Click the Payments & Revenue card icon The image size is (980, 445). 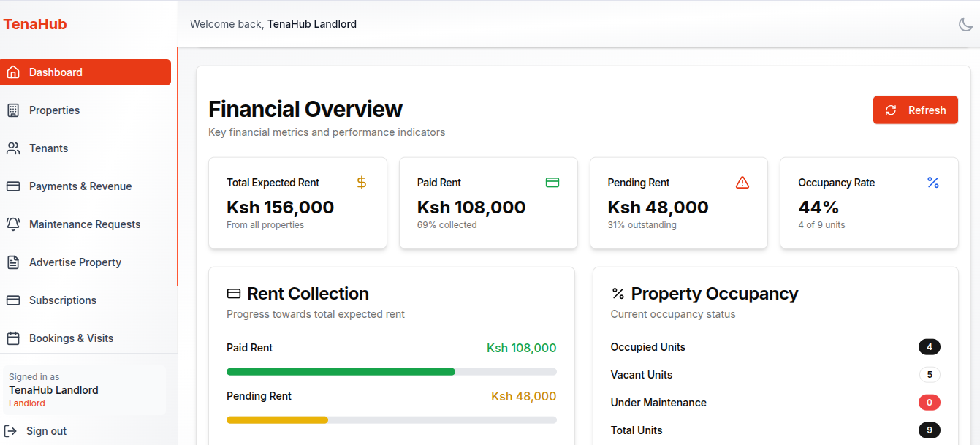pyautogui.click(x=13, y=186)
